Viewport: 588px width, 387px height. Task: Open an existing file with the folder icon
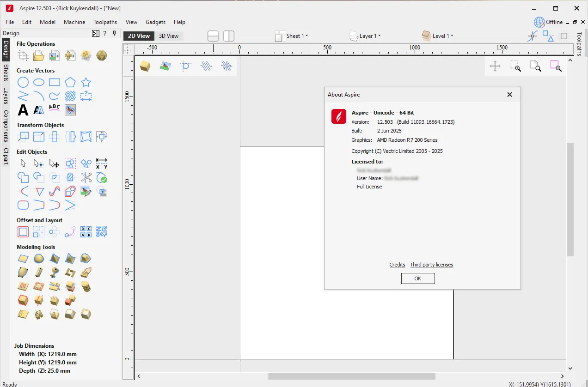click(39, 56)
